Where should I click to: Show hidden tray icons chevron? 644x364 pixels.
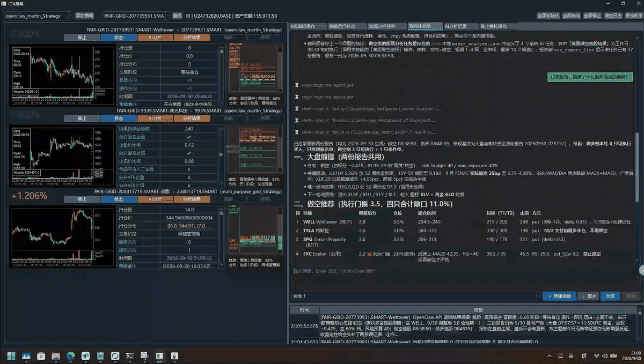(549, 355)
